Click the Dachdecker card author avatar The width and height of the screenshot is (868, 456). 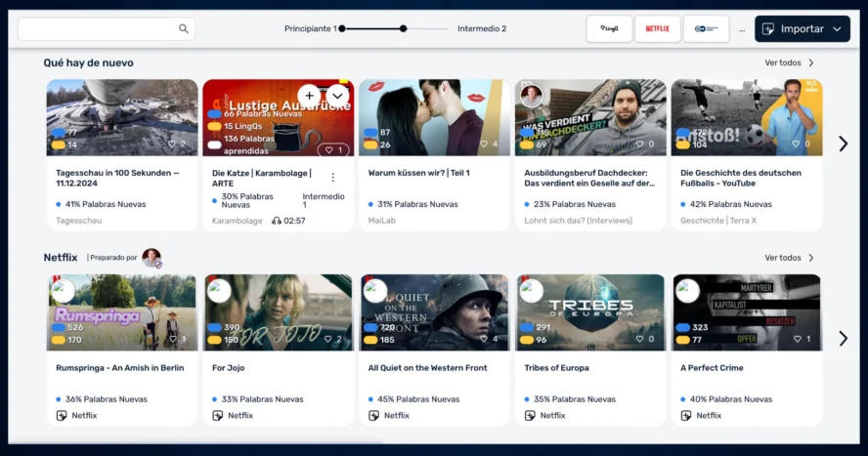tap(532, 95)
